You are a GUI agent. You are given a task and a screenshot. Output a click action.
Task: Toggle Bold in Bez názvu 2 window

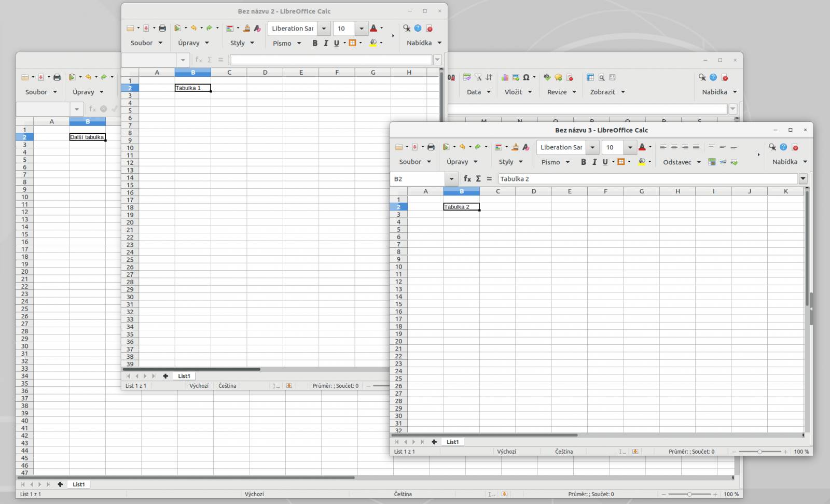pos(315,43)
